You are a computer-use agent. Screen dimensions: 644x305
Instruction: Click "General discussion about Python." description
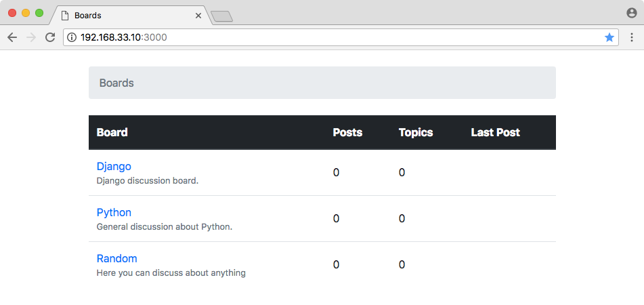[x=165, y=226]
